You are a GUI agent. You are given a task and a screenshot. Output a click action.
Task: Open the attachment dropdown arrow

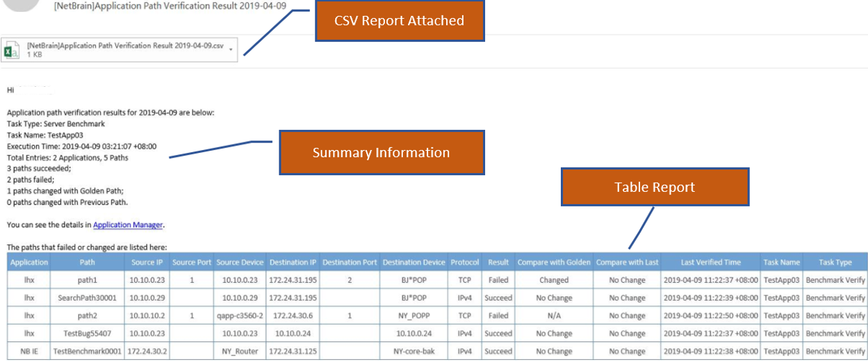coord(231,50)
